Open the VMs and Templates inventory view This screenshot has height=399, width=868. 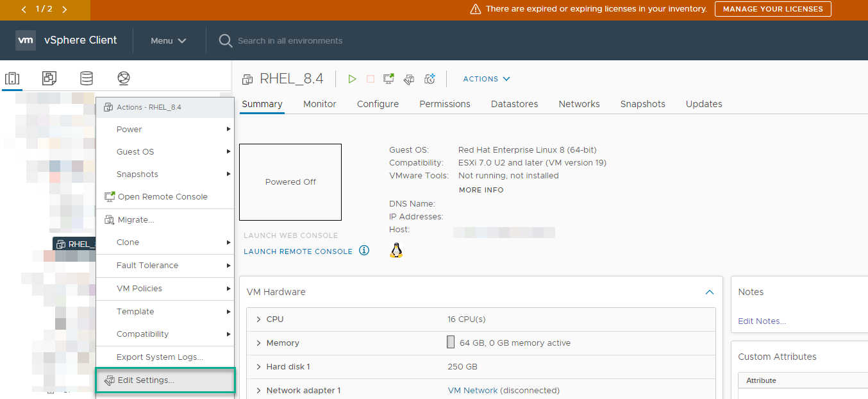[49, 78]
